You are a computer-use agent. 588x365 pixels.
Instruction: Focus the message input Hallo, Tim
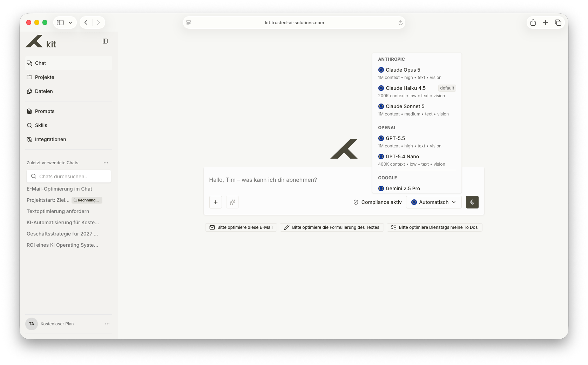(288, 180)
